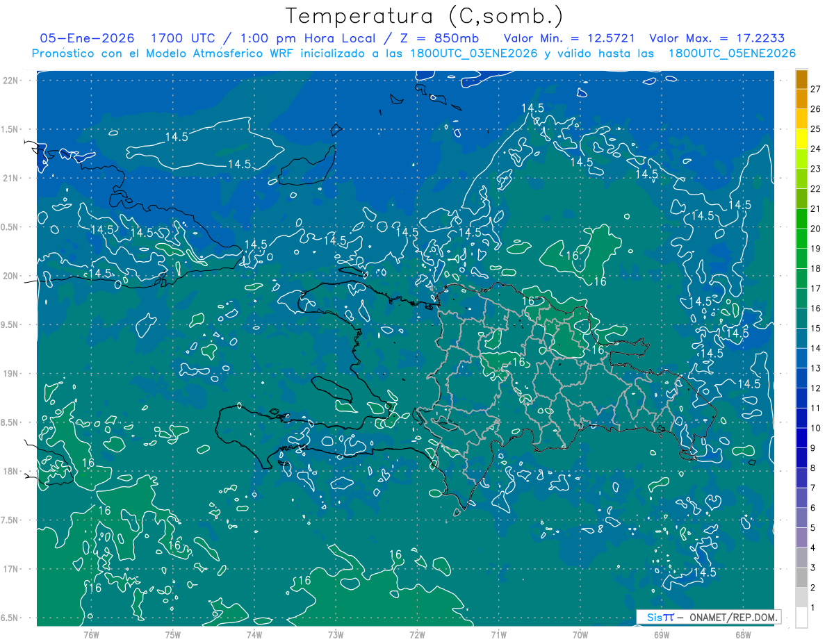Viewport: 834px width, 644px height.
Task: Click the "21N" latitude axis label
Action: tap(12, 178)
